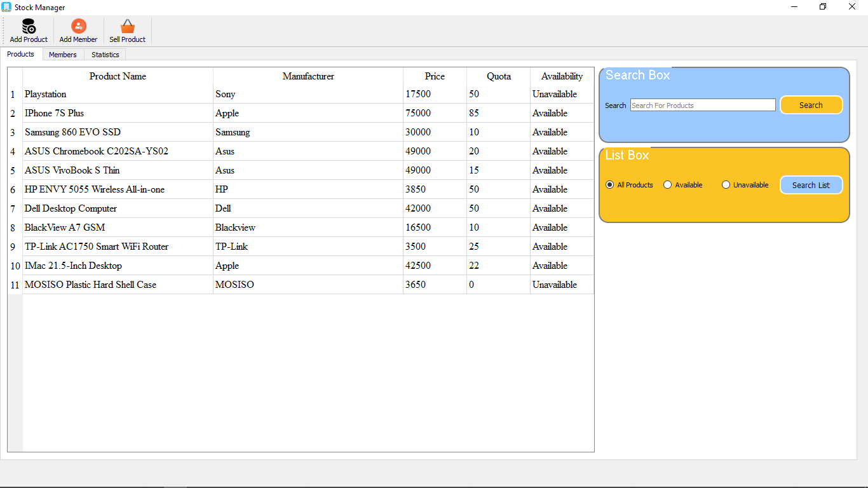The image size is (868, 488).
Task: Click the Sony manufacturer cell
Action: coord(308,94)
